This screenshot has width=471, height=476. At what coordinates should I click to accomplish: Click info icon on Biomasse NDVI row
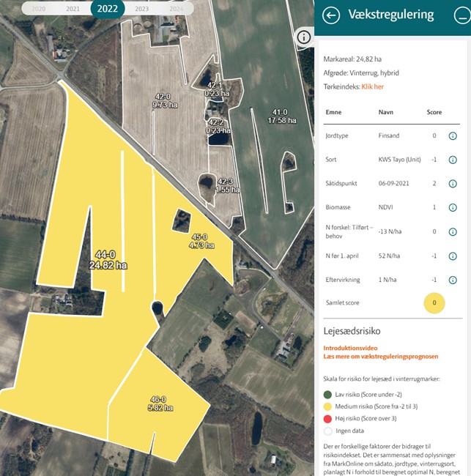click(453, 208)
